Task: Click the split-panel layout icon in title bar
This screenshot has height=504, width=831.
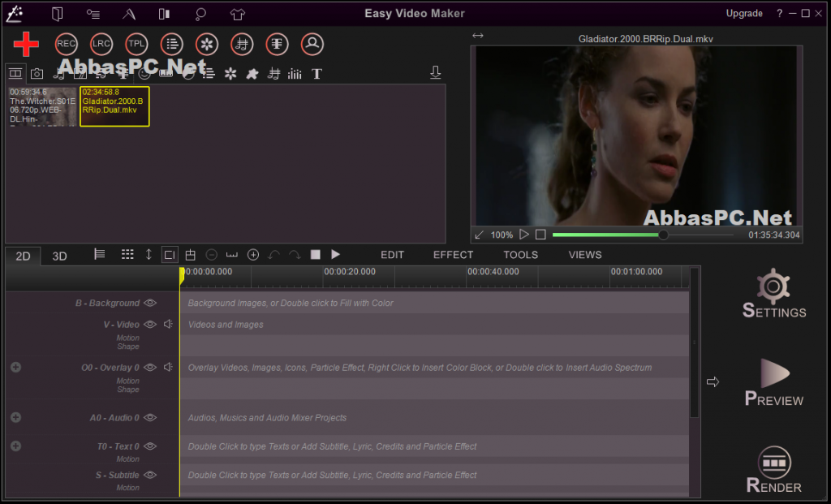Action: point(164,14)
